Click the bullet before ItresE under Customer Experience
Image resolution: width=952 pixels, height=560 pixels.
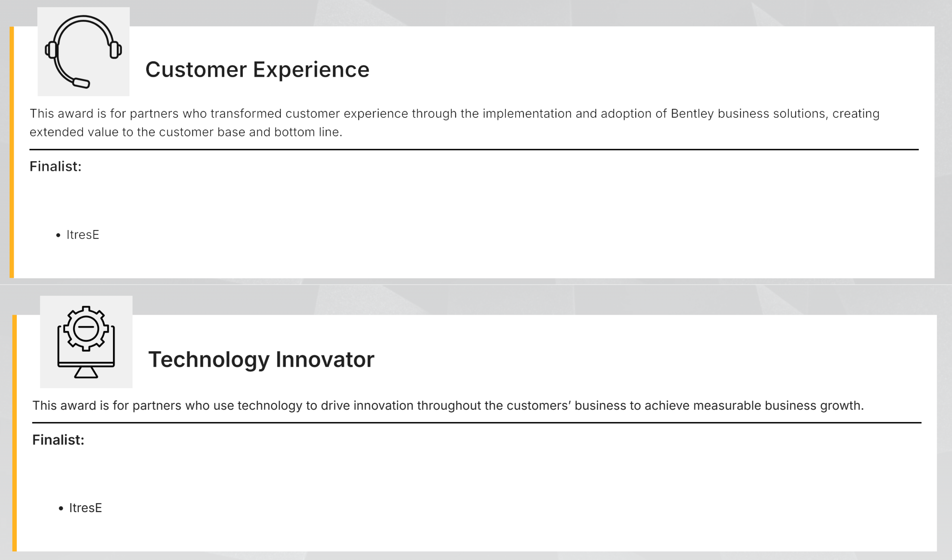click(58, 235)
